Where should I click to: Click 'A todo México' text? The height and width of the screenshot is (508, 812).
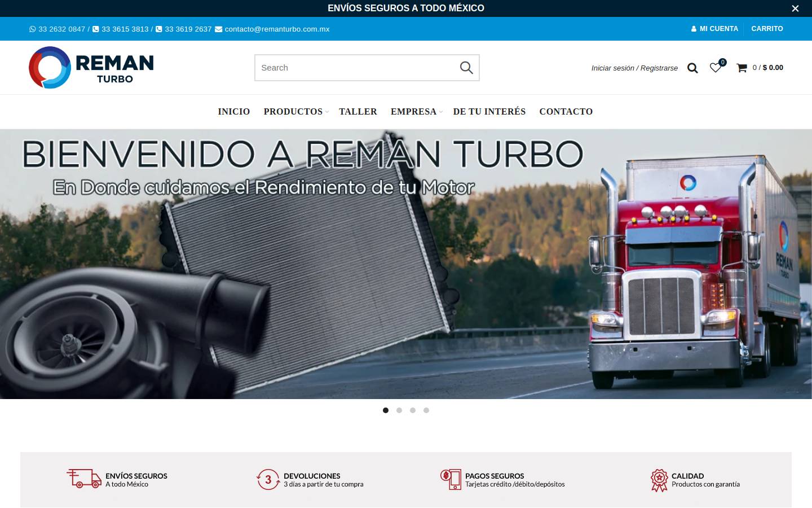pos(127,484)
